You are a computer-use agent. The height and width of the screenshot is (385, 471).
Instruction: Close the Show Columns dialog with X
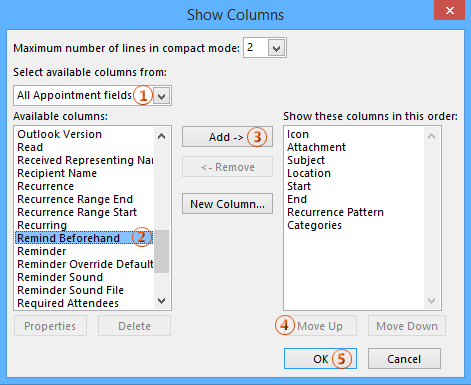tap(450, 10)
